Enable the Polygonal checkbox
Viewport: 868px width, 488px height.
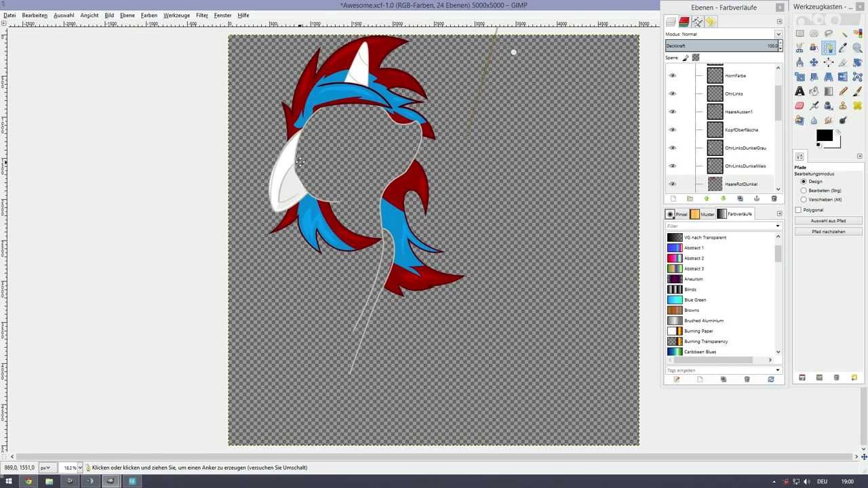(798, 210)
